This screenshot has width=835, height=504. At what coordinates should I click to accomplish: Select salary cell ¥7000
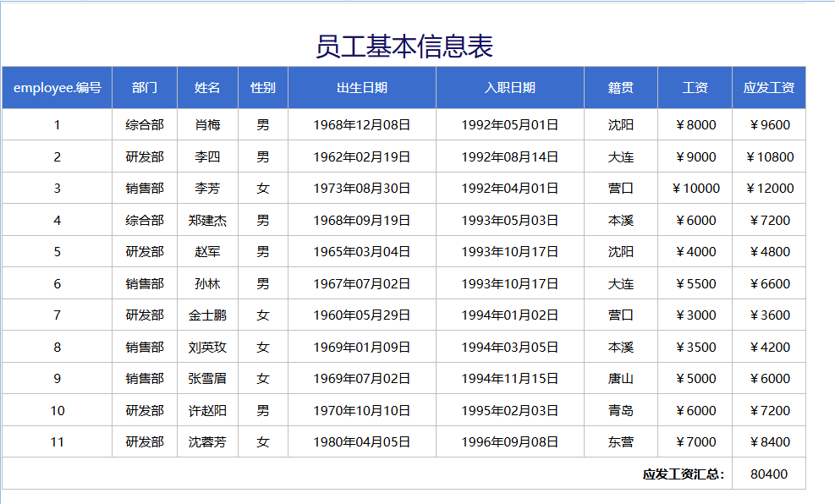695,441
